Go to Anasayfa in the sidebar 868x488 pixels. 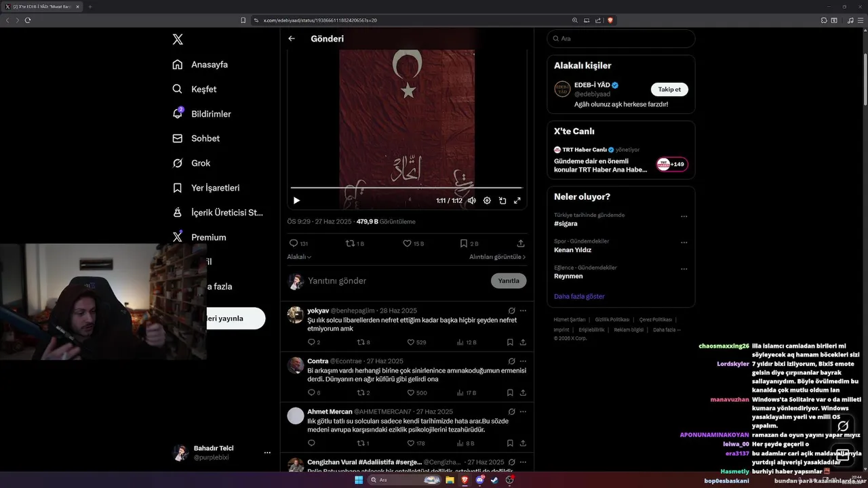click(x=200, y=64)
